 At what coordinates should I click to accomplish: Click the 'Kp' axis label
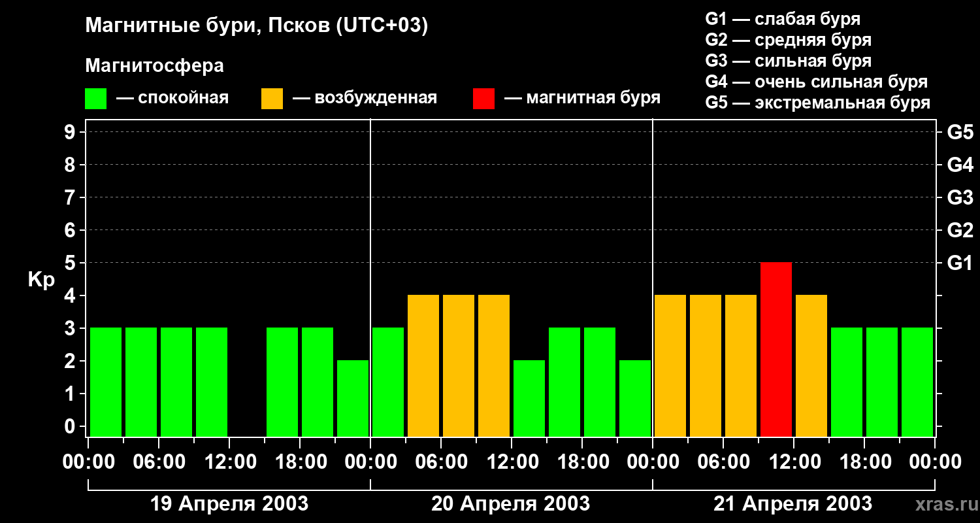coord(41,280)
